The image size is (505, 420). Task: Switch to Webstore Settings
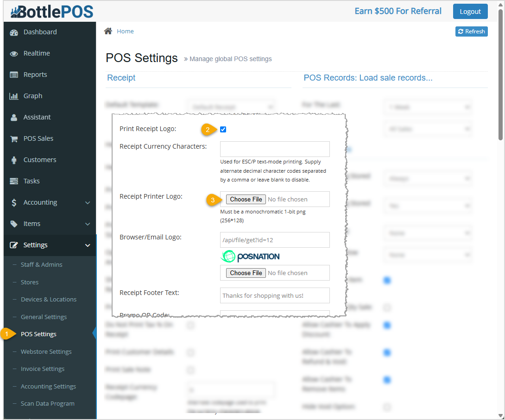pyautogui.click(x=46, y=351)
